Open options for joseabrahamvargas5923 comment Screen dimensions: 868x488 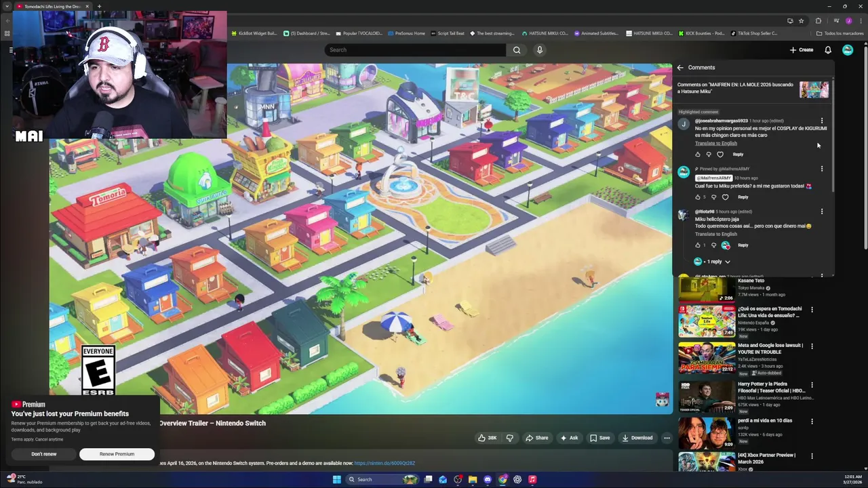822,121
